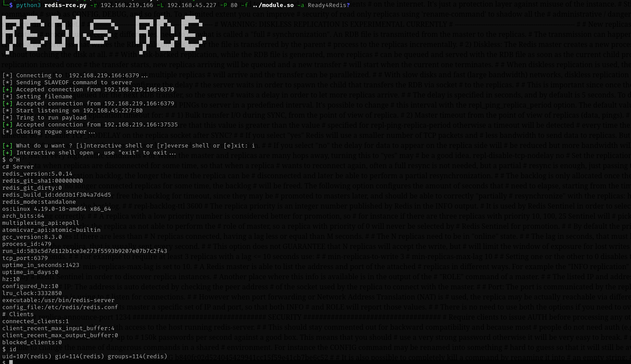Image resolution: width=631 pixels, height=364 pixels.
Task: Select the Ready4Redis? password argument
Action: [329, 5]
